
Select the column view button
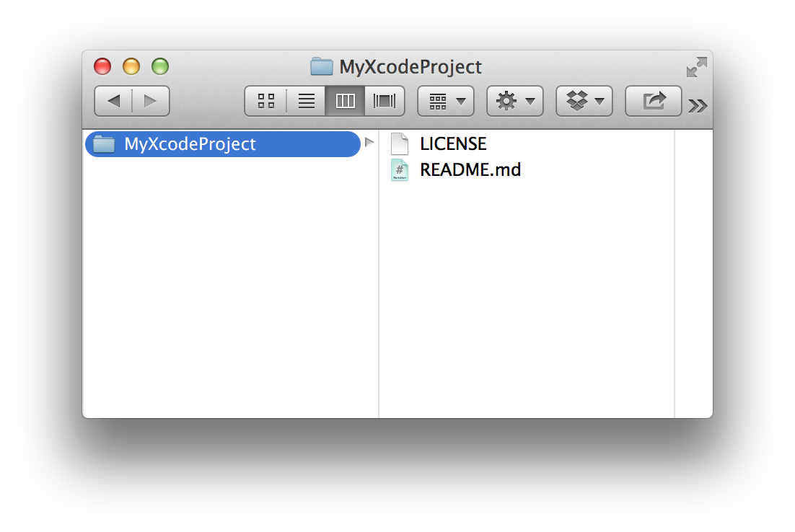click(x=345, y=101)
